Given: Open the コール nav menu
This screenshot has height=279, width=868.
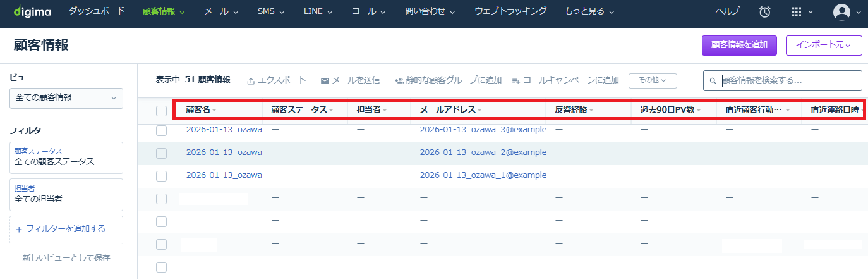Looking at the screenshot, I should pos(369,11).
